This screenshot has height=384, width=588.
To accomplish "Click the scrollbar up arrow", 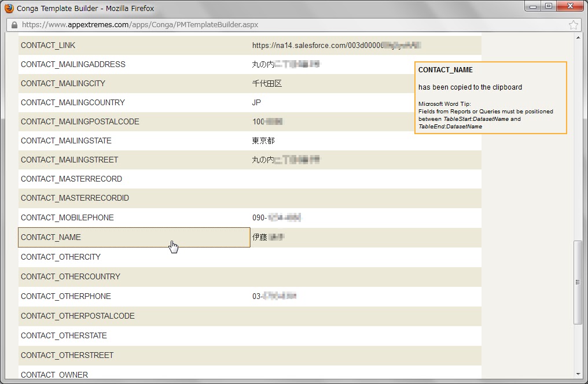I will 578,38.
